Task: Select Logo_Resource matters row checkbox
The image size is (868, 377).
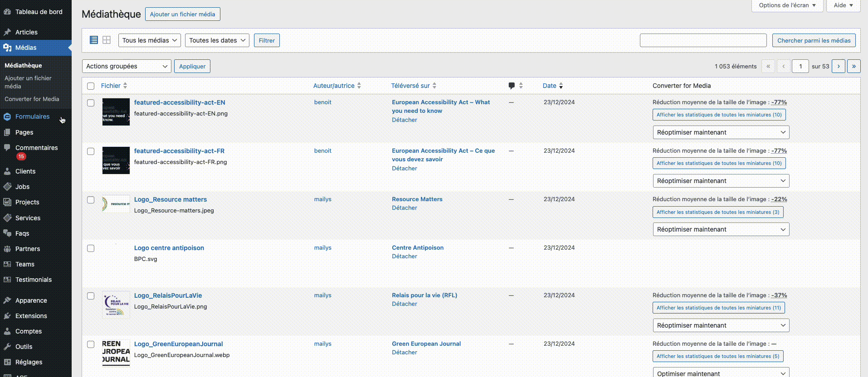Action: [91, 200]
